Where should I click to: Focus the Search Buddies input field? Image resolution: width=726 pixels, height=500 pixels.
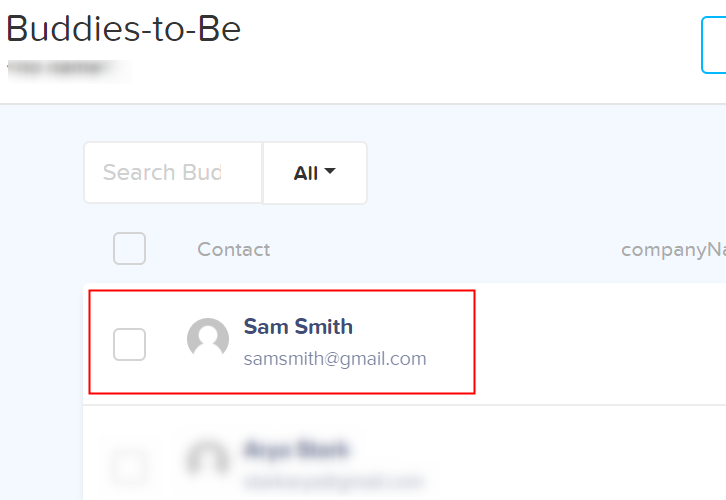(172, 173)
